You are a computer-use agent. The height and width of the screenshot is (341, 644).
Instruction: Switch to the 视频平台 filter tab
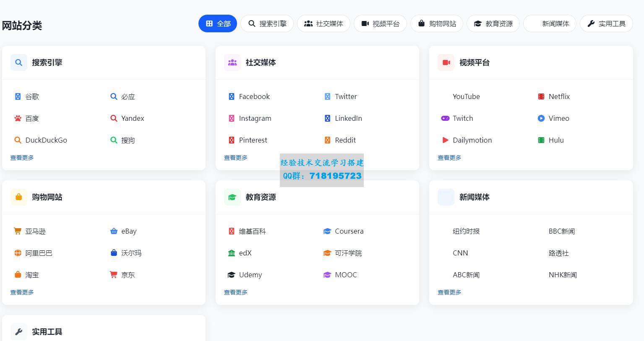[380, 23]
